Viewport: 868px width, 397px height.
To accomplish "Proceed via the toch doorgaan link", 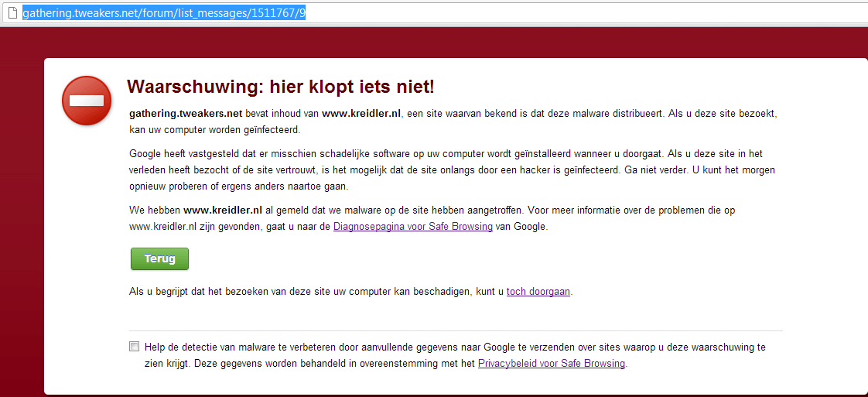I will [538, 291].
